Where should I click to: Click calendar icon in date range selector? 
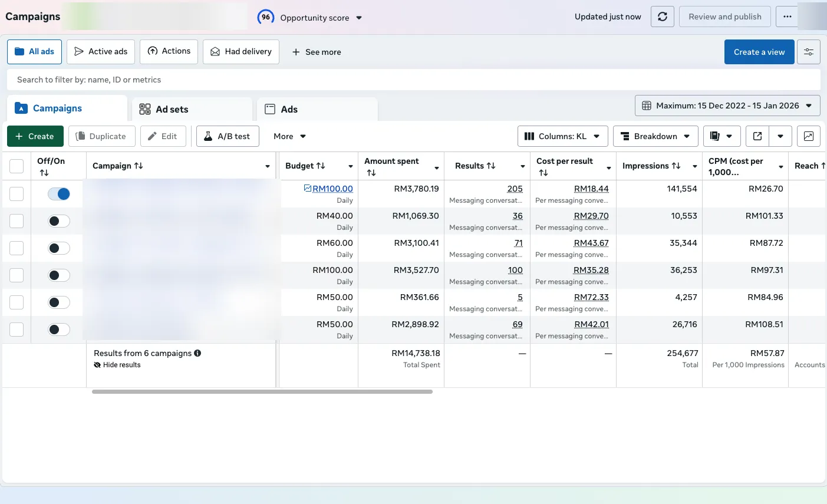647,106
